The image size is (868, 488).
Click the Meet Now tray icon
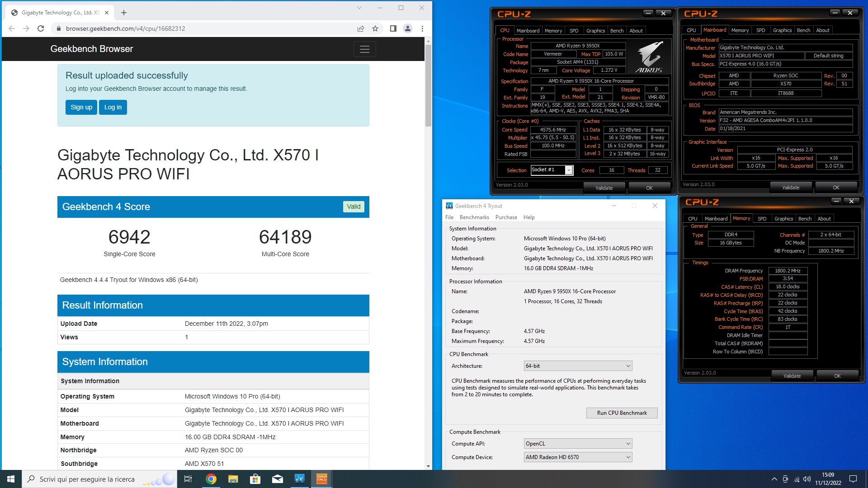pos(785,479)
